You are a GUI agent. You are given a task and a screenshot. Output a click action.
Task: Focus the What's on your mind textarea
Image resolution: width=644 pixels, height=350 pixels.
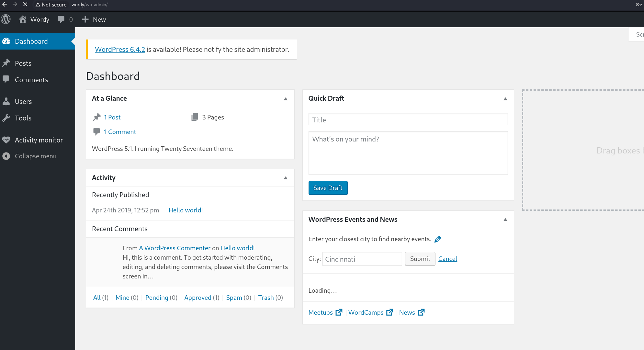(408, 153)
